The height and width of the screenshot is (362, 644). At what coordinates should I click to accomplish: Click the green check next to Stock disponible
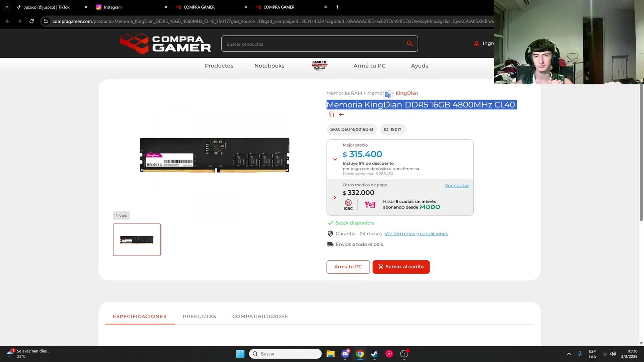330,223
